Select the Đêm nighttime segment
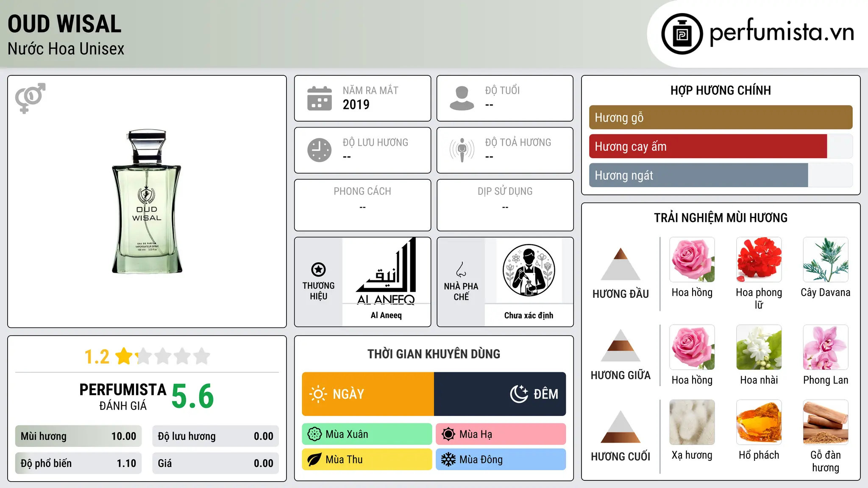 tap(500, 394)
